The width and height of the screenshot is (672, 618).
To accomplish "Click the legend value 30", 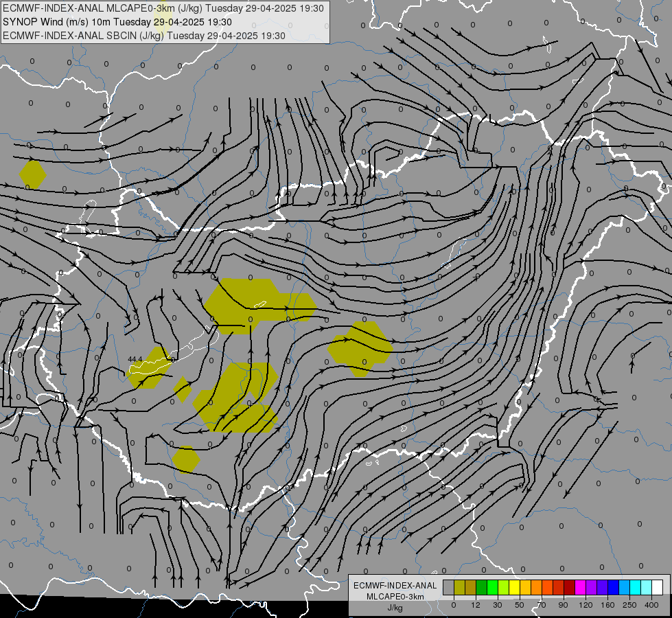I will tap(498, 605).
